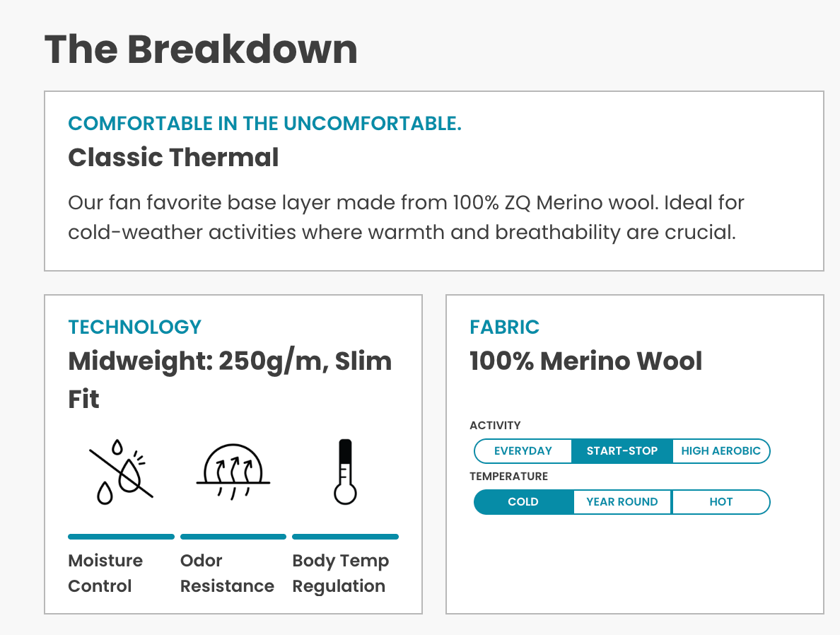Viewport: 840px width, 635px height.
Task: Click the Classic Thermal product title
Action: (173, 157)
